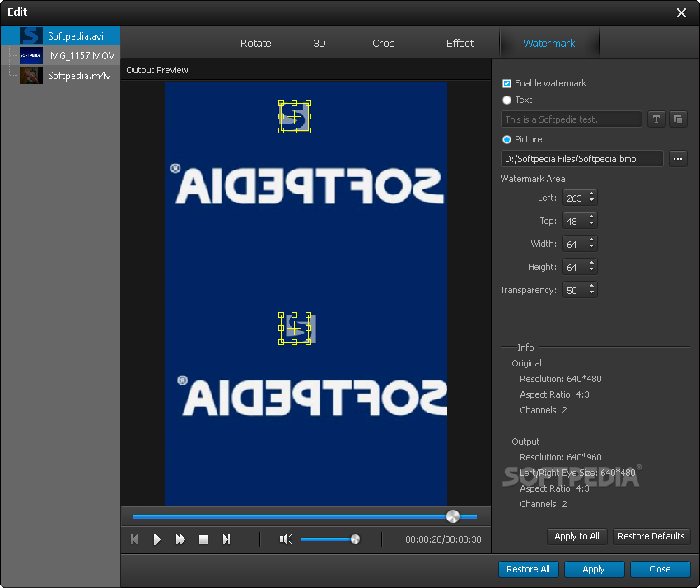Decrease the Width value with down arrow
The height and width of the screenshot is (588, 700).
pyautogui.click(x=591, y=247)
